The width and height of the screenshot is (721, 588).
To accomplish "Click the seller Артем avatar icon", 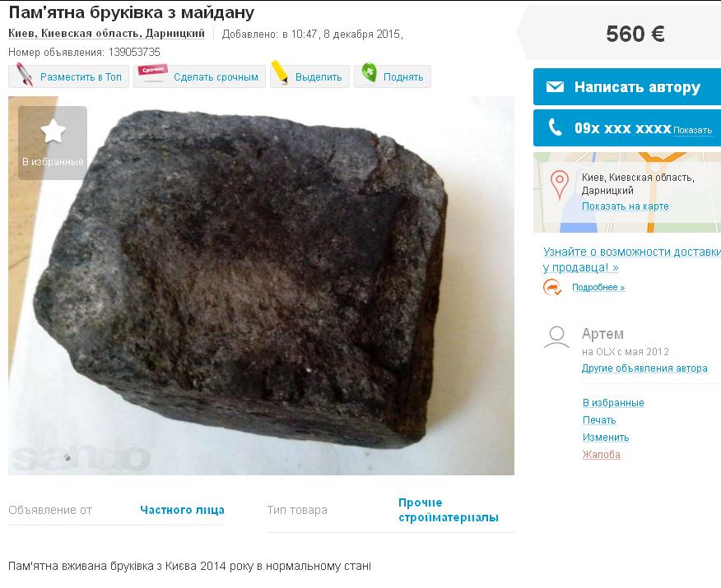I will point(557,337).
